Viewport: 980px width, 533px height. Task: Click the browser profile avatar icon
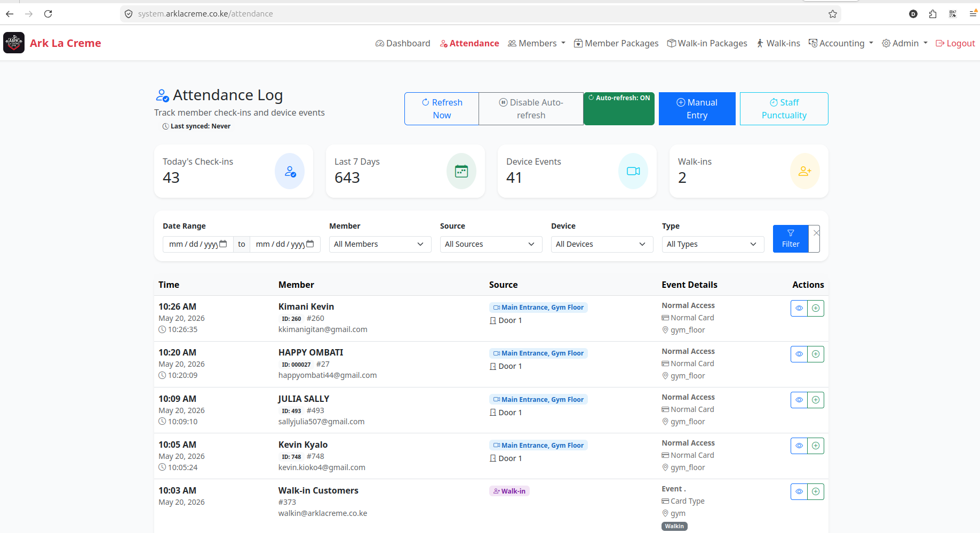913,14
